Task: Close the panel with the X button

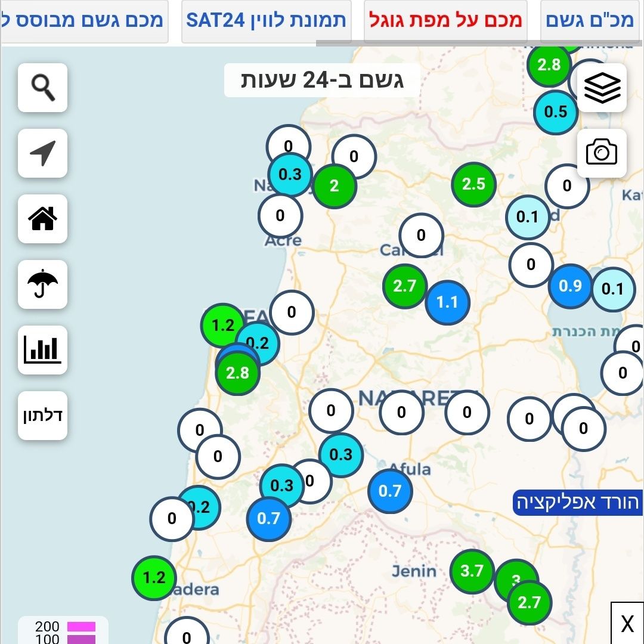Action: pyautogui.click(x=627, y=624)
